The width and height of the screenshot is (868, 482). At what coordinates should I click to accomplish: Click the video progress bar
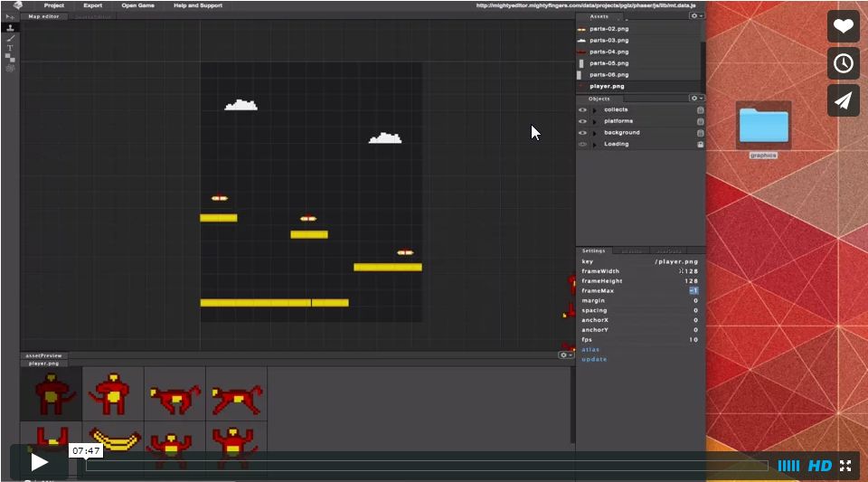427,466
